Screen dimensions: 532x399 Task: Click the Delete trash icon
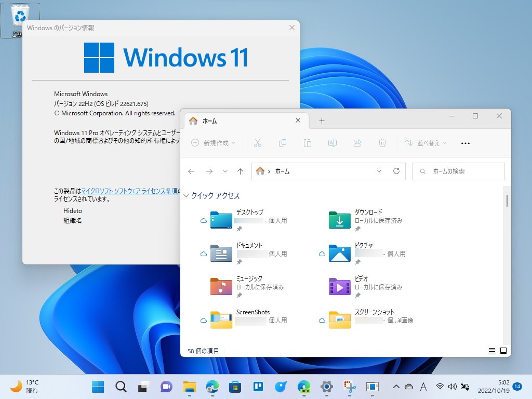(382, 143)
